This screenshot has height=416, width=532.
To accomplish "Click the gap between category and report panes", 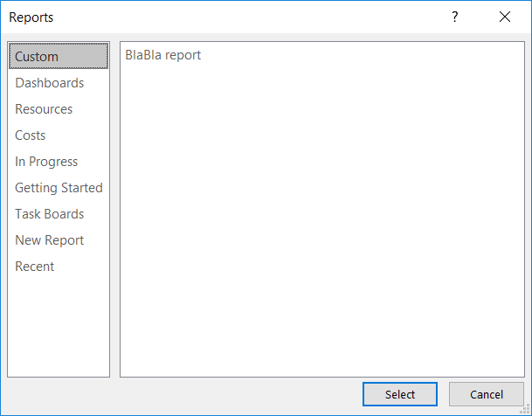I will coord(114,209).
